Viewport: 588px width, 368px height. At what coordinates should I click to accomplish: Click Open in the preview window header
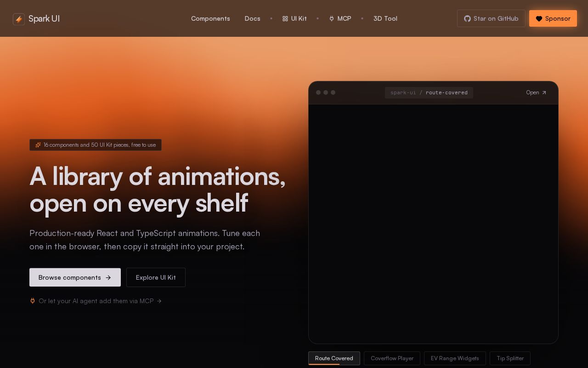point(536,92)
